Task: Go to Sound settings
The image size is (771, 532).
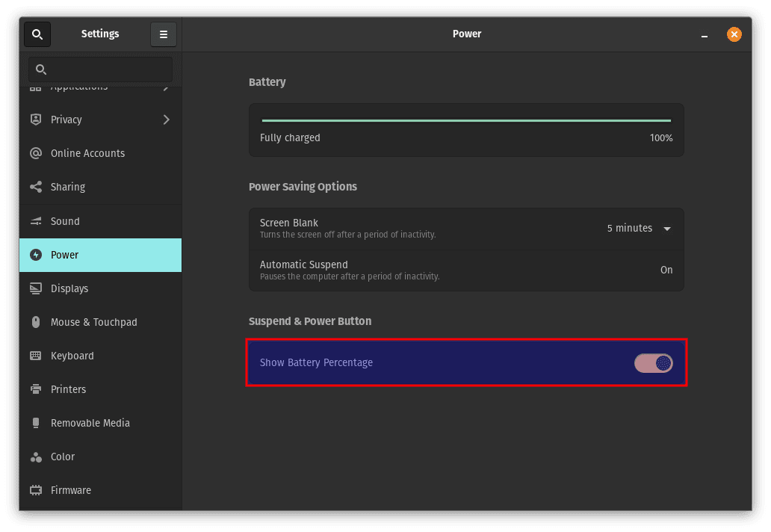Action: coord(100,221)
